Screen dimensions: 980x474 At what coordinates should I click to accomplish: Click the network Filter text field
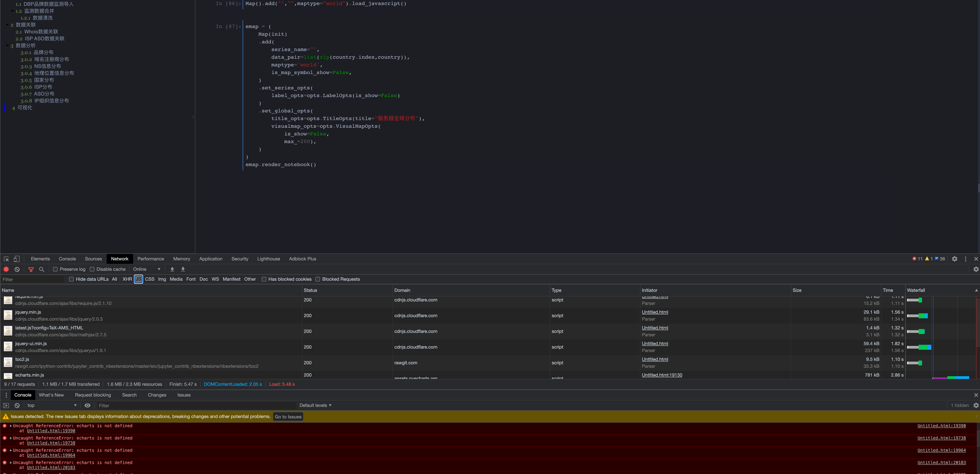(32, 279)
